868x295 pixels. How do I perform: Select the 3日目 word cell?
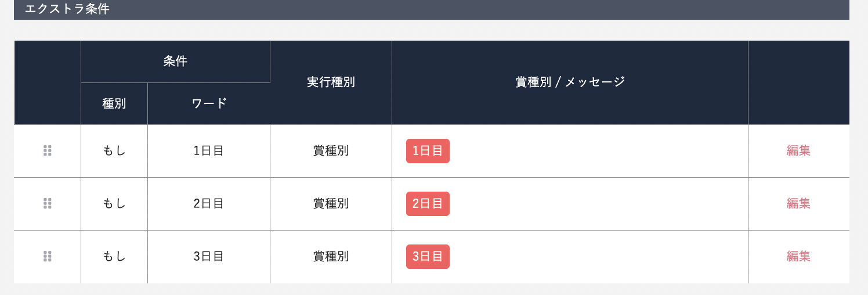[209, 257]
